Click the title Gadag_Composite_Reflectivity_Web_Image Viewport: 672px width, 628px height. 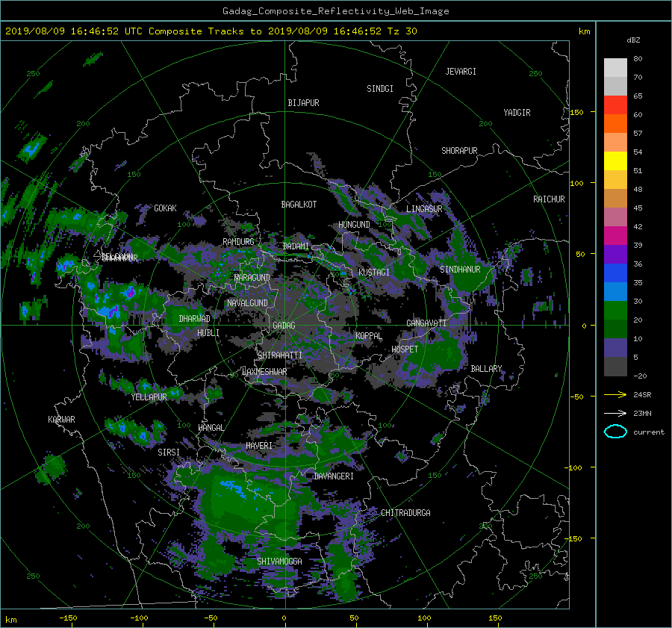pyautogui.click(x=335, y=11)
